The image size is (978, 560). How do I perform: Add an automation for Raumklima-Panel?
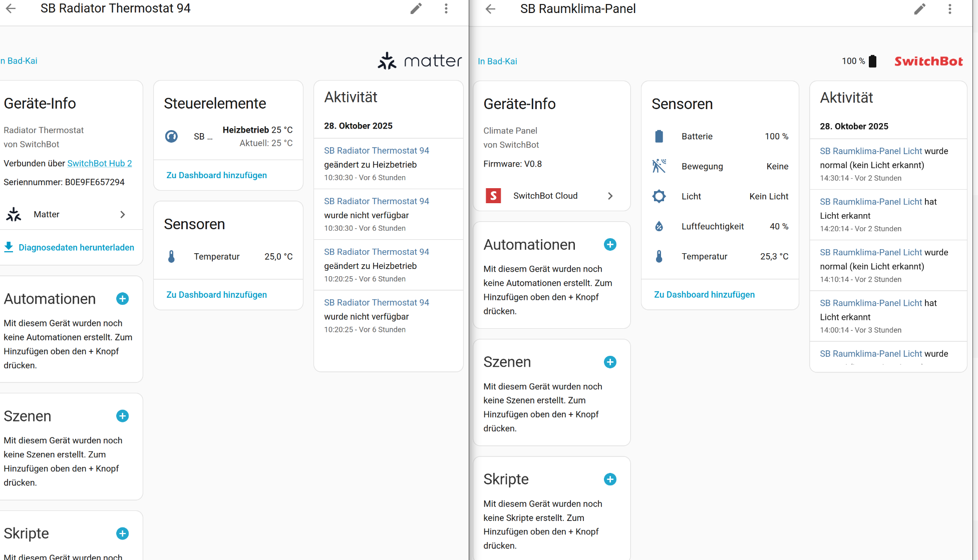click(610, 245)
